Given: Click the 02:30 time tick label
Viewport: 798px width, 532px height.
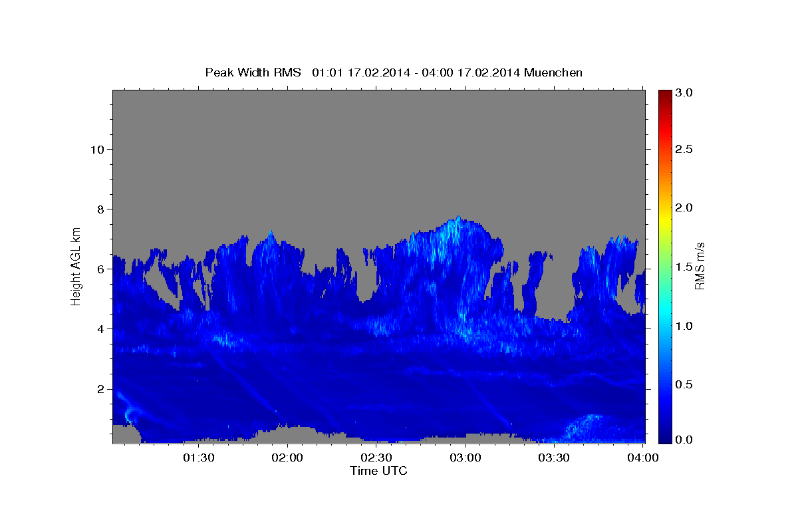Looking at the screenshot, I should coord(376,458).
